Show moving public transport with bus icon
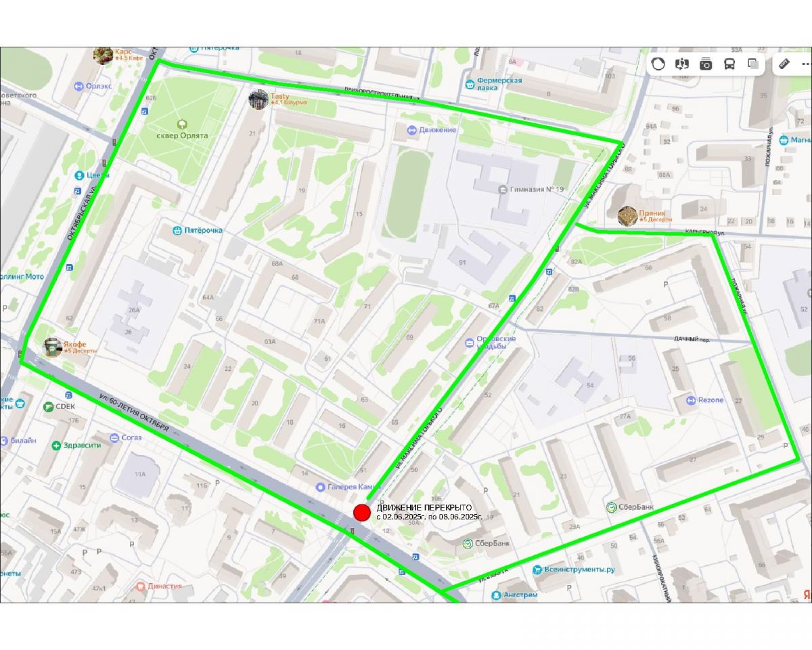This screenshot has height=650, width=812. [729, 64]
